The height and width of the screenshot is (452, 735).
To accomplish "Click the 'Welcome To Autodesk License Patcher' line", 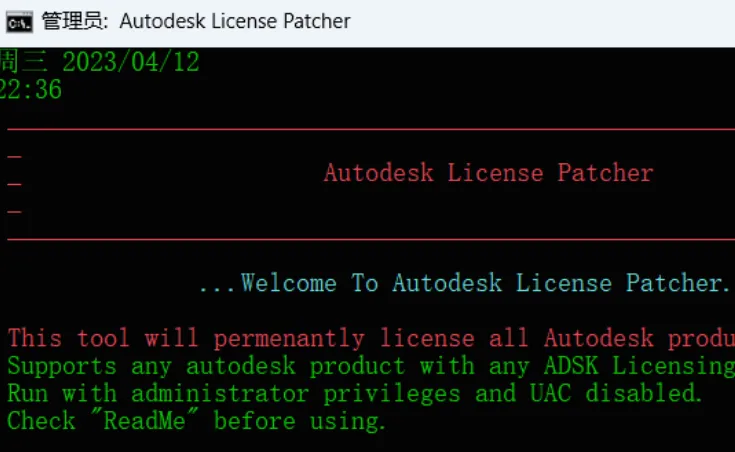I will [464, 283].
